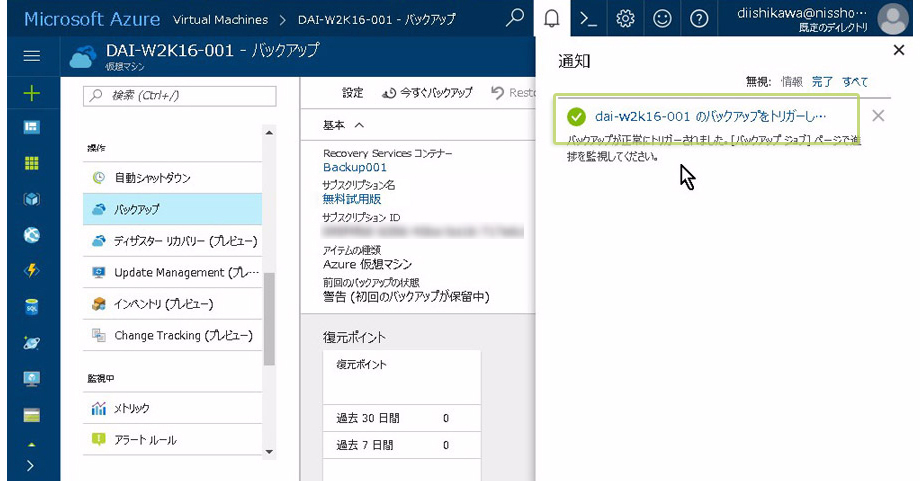The width and height of the screenshot is (920, 481).
Task: Dismiss the backup triggered notification
Action: pyautogui.click(x=878, y=116)
